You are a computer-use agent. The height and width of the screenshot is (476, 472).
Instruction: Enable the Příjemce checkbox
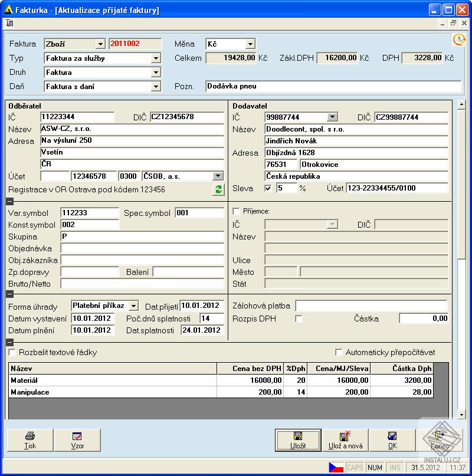[x=237, y=211]
